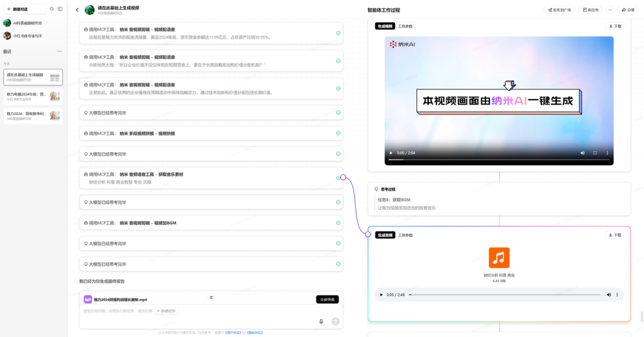Open the 用户协议 link
The image size is (644, 337).
coord(233,332)
